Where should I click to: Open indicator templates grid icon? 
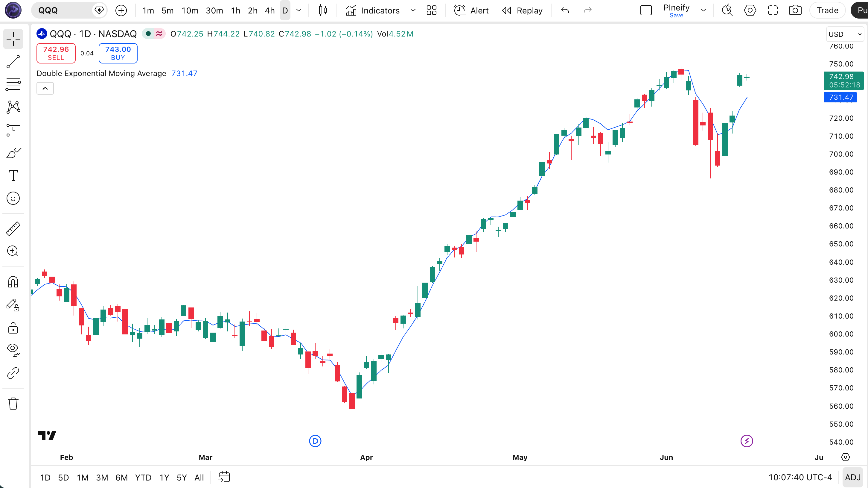pos(432,10)
